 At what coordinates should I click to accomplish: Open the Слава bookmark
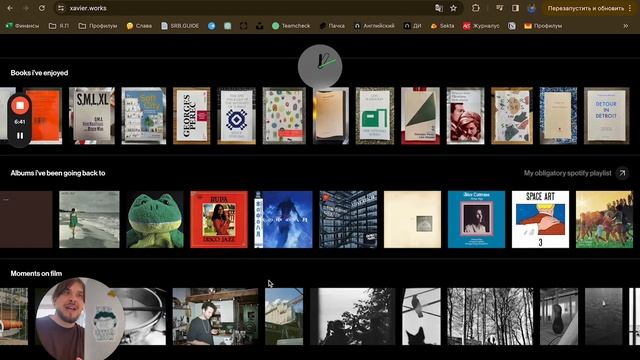(x=139, y=26)
